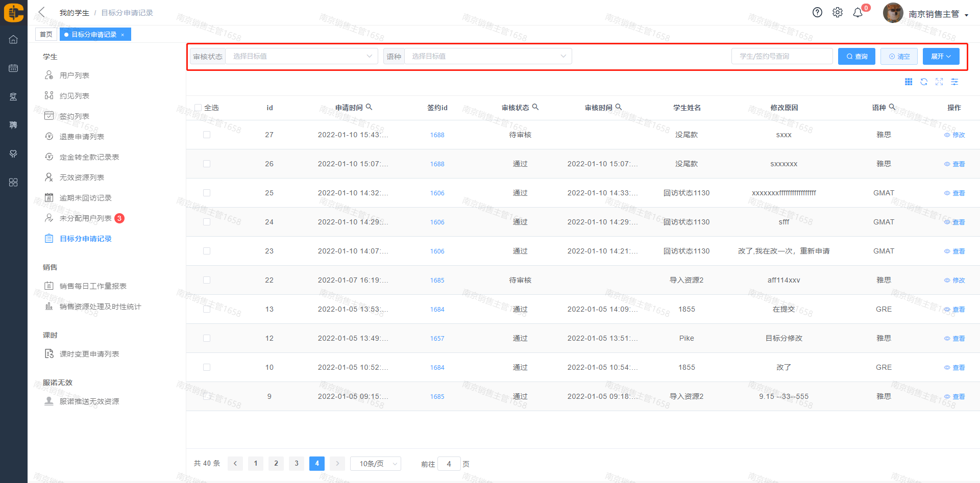Image resolution: width=980 pixels, height=483 pixels.
Task: Check the 全选 select-all checkbox
Action: click(x=198, y=108)
